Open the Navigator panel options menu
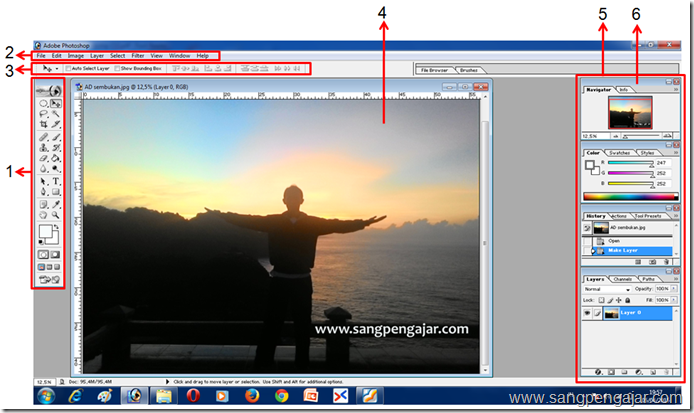The height and width of the screenshot is (413, 694). pos(676,89)
